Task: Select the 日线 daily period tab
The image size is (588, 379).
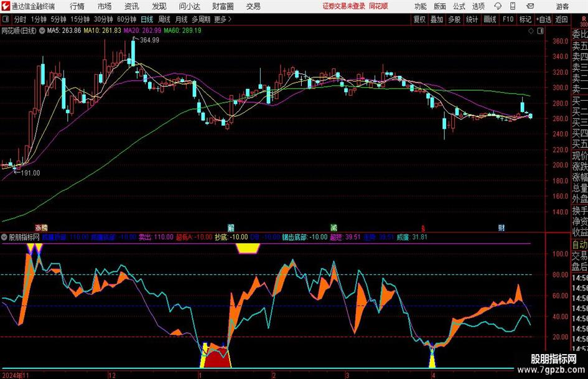Action: pos(147,19)
